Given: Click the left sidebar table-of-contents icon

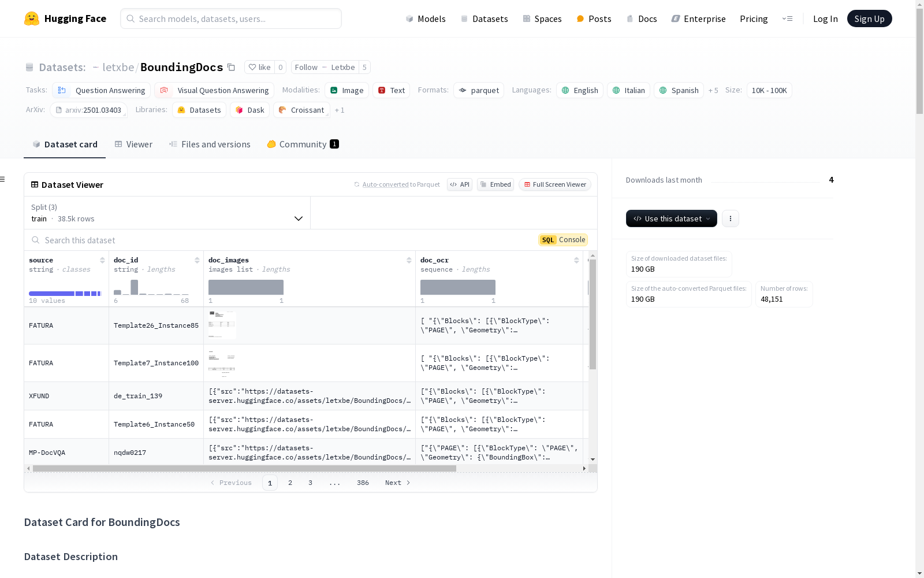Looking at the screenshot, I should point(2,179).
